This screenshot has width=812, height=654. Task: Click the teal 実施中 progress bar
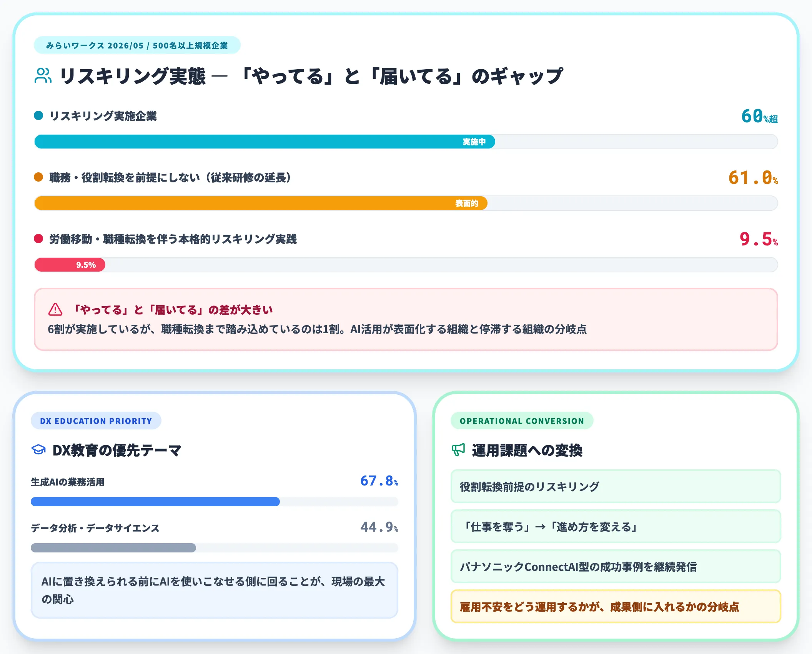pos(265,142)
